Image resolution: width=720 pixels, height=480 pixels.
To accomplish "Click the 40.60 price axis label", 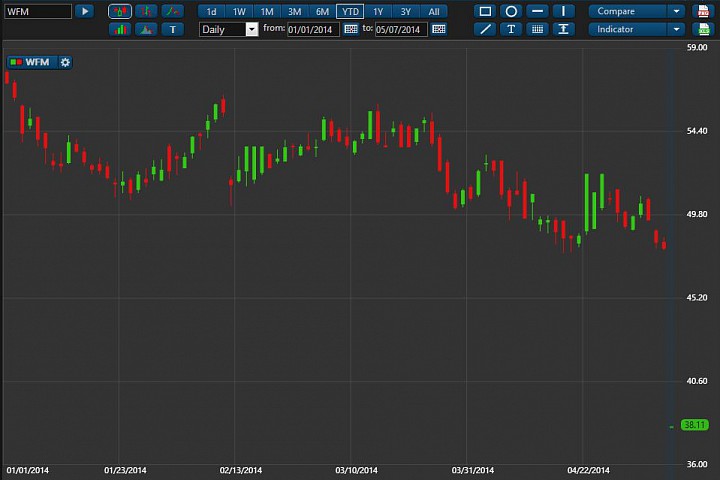I will coord(697,381).
